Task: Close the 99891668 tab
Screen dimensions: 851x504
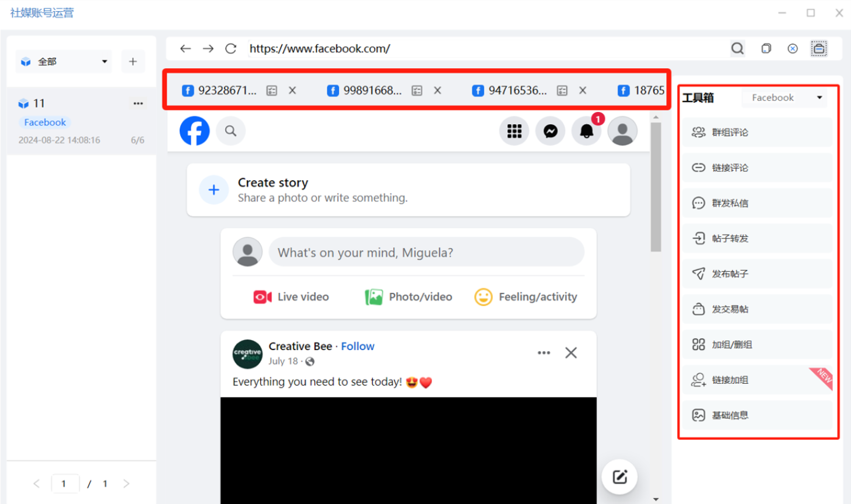Action: tap(437, 90)
